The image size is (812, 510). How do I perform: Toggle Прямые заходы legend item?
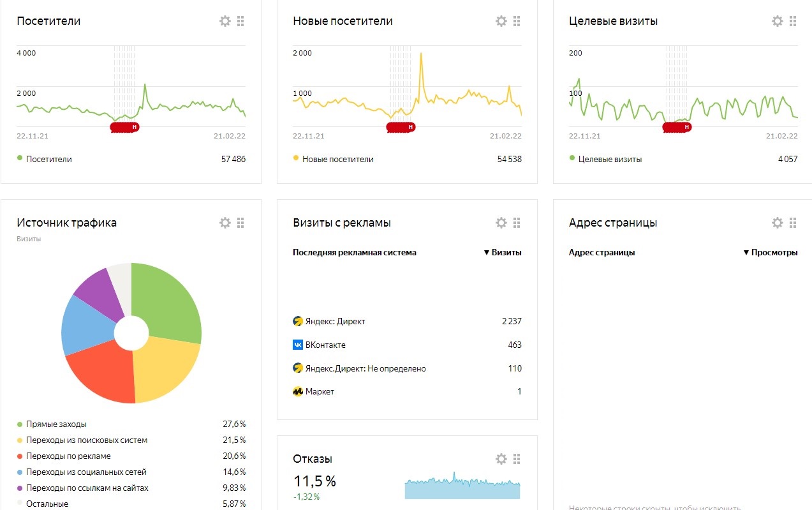click(52, 424)
